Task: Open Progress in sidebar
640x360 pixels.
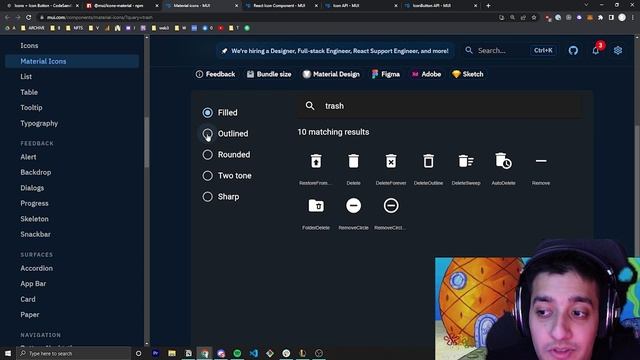Action: coord(34,203)
